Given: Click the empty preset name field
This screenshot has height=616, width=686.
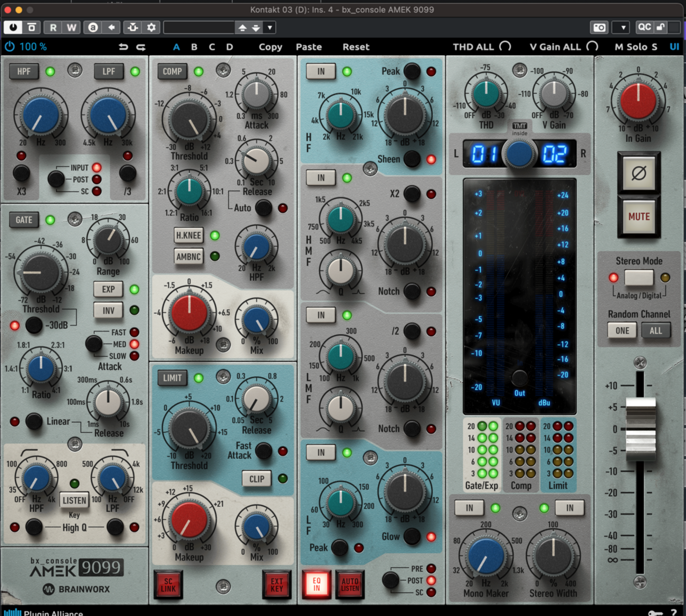Looking at the screenshot, I should 199,27.
